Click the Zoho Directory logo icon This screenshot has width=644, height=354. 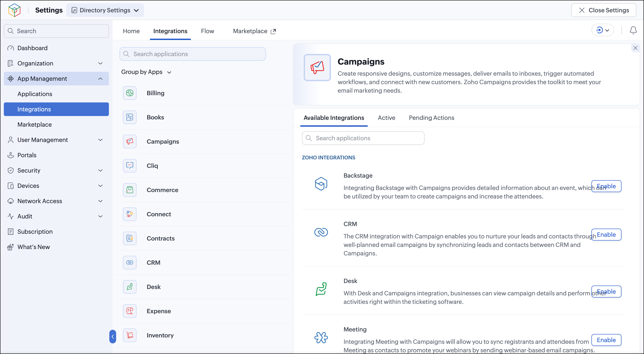click(x=14, y=10)
